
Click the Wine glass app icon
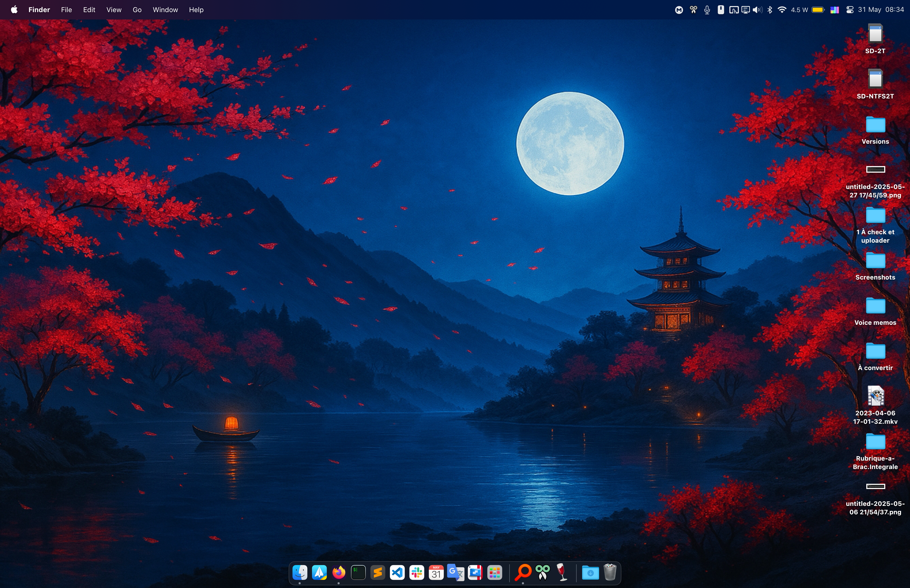(x=562, y=572)
